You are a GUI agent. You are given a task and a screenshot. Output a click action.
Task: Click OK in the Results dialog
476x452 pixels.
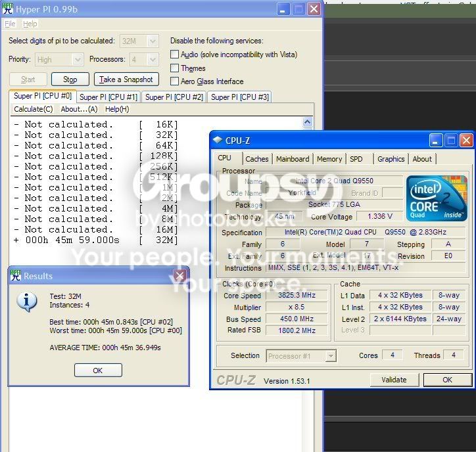point(98,371)
